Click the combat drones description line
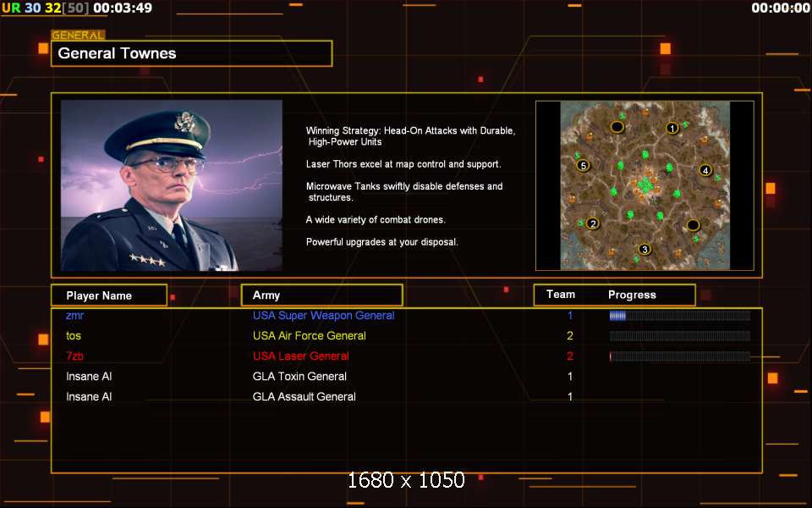The width and height of the screenshot is (812, 508). (376, 220)
